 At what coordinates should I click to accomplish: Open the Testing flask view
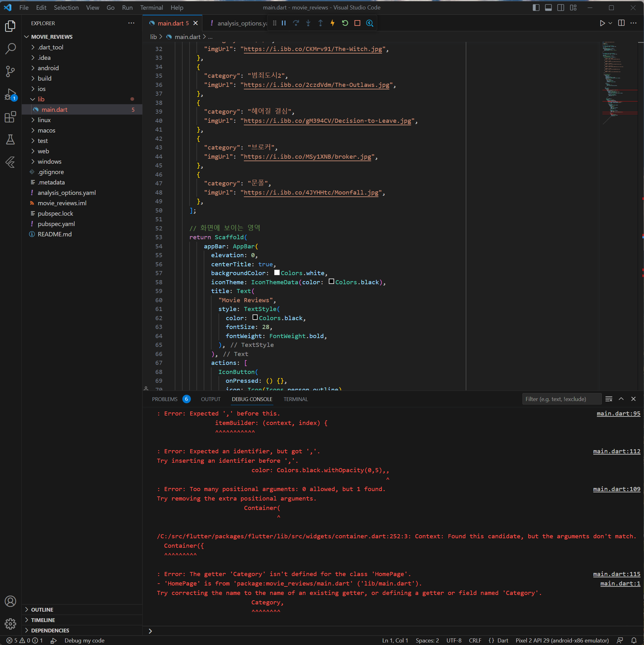10,139
